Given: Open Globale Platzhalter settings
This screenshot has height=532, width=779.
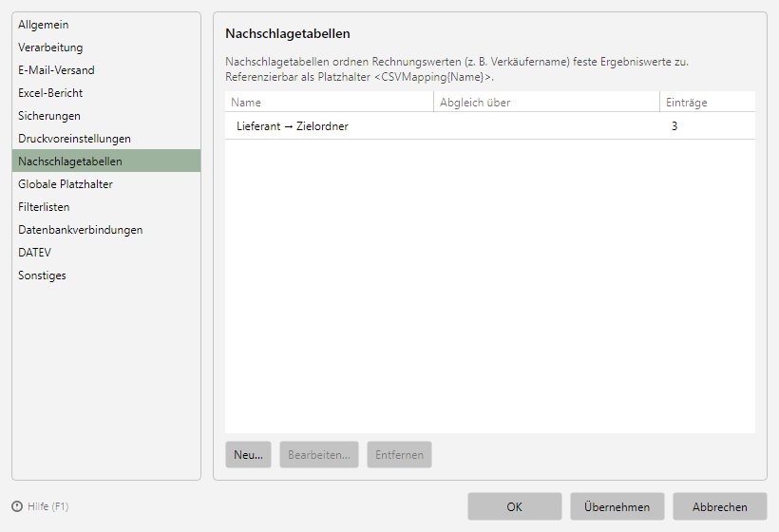Looking at the screenshot, I should click(x=106, y=183).
